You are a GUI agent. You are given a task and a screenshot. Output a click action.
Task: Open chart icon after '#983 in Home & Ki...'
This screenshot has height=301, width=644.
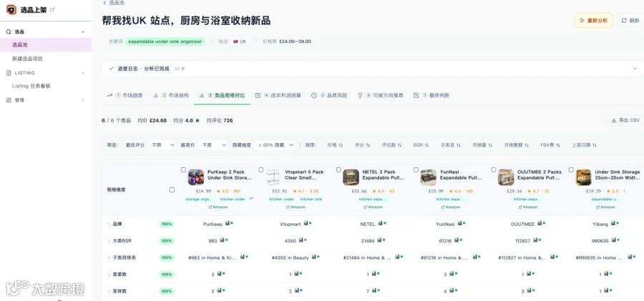[x=243, y=257]
